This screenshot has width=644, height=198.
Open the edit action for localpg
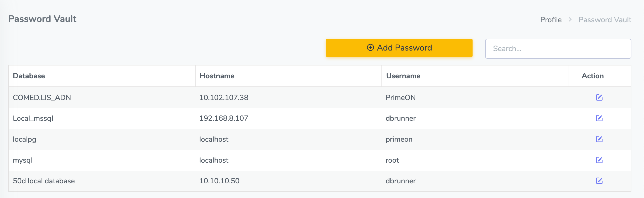(599, 139)
